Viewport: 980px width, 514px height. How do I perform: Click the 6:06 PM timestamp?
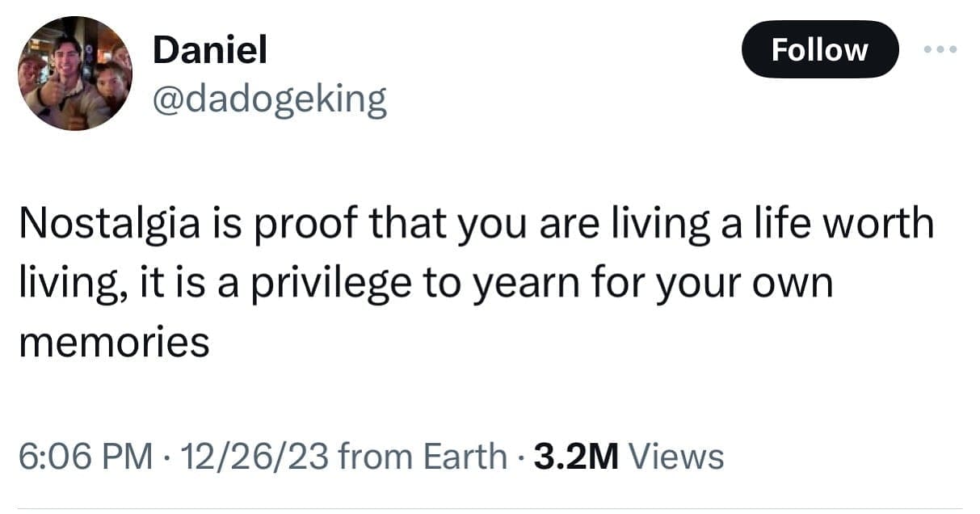[x=85, y=457]
